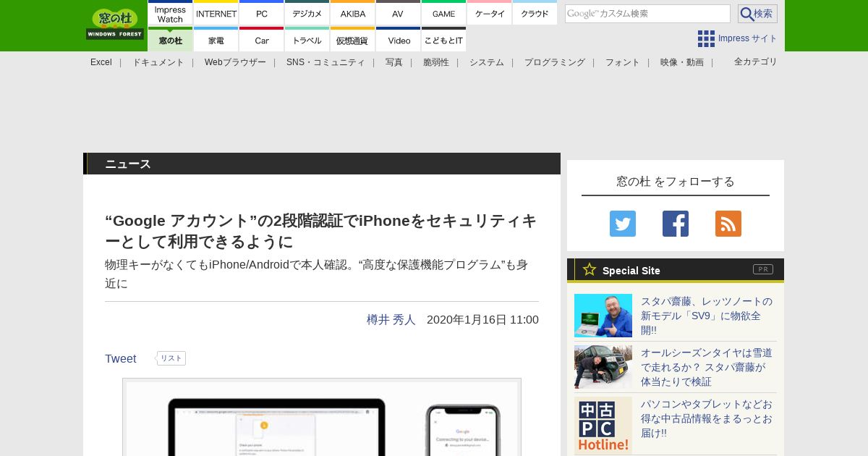This screenshot has width=868, height=456.
Task: Go to the システム category
Action: (487, 62)
